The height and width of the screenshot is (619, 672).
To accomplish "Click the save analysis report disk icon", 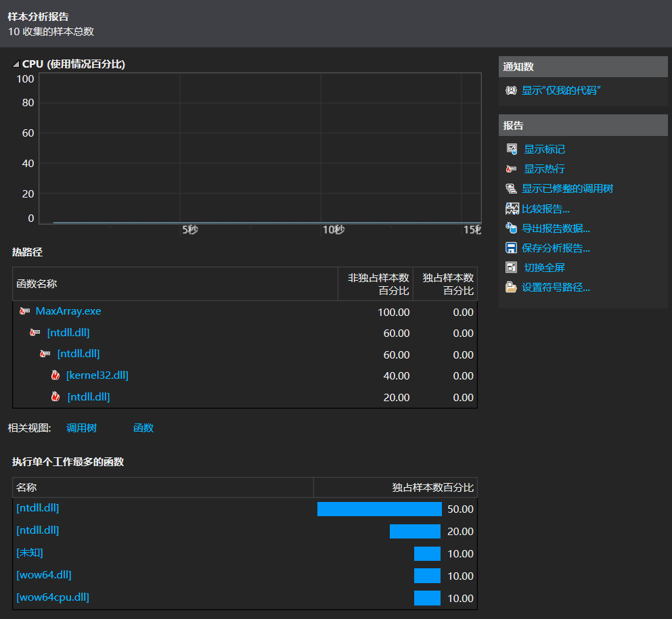I will [x=511, y=248].
